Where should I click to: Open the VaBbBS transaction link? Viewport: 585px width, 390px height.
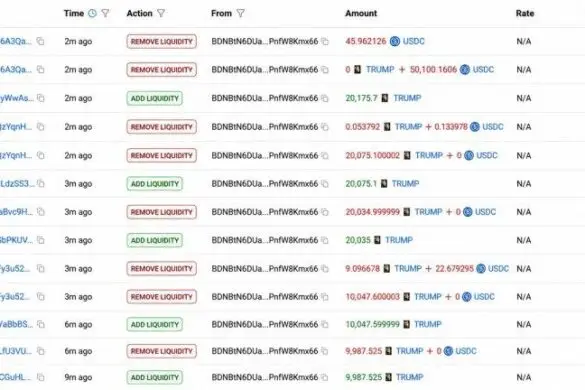click(x=16, y=324)
